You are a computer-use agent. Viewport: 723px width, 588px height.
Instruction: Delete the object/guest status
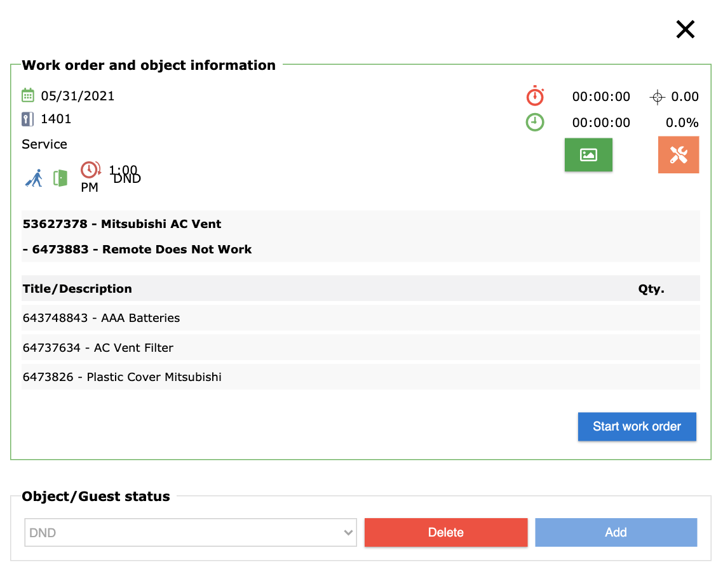point(445,533)
